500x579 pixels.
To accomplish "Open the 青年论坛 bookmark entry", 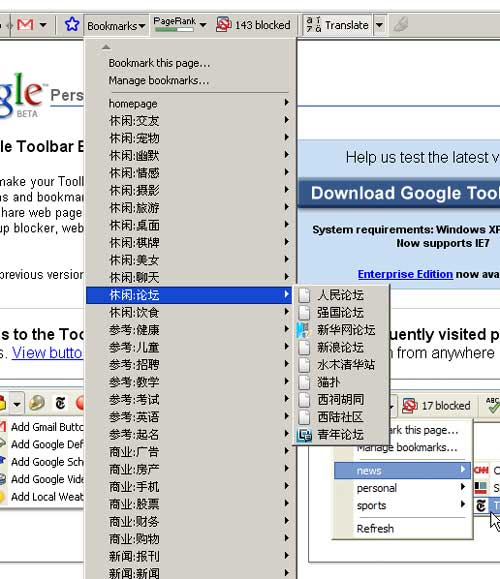I will [x=341, y=435].
